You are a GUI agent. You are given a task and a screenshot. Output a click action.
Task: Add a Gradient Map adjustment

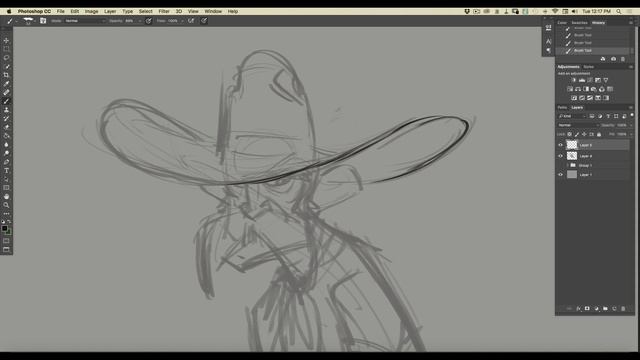coord(606,98)
